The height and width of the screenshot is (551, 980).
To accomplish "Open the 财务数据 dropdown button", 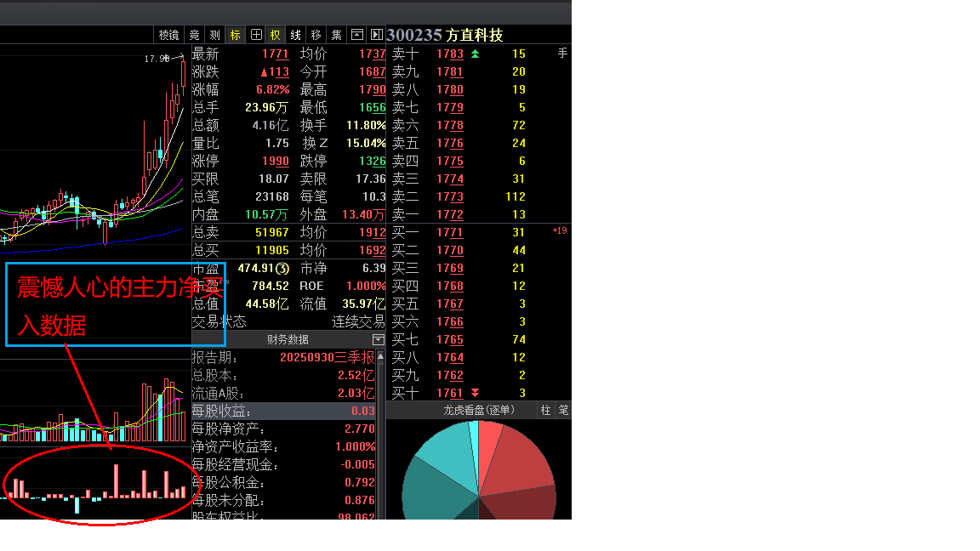I will coord(378,339).
